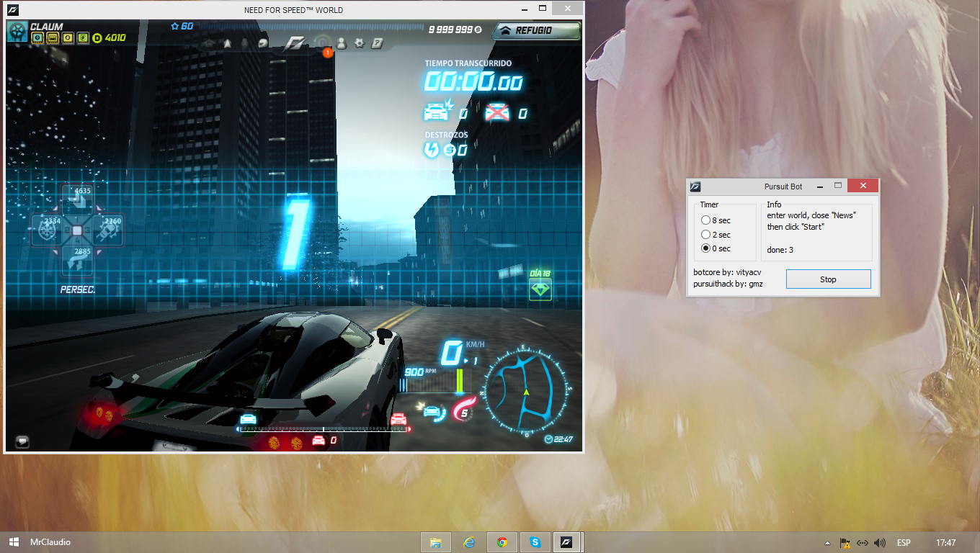Launch Internet Explorer from the taskbar
Image resolution: width=980 pixels, height=553 pixels.
tap(469, 542)
